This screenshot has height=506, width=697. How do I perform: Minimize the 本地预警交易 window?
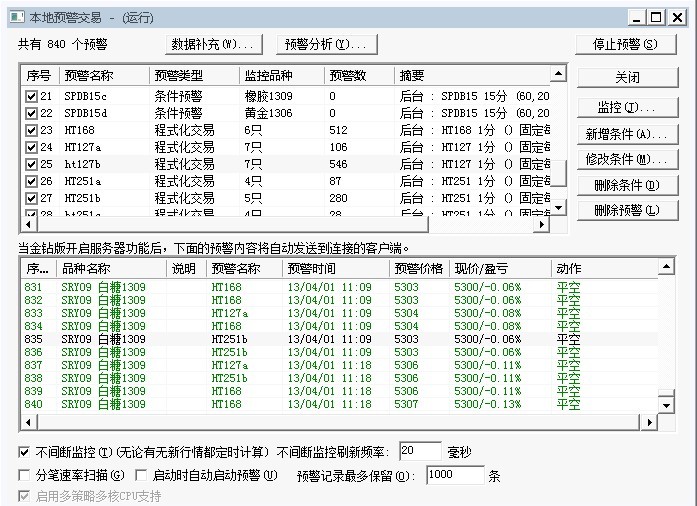(636, 17)
